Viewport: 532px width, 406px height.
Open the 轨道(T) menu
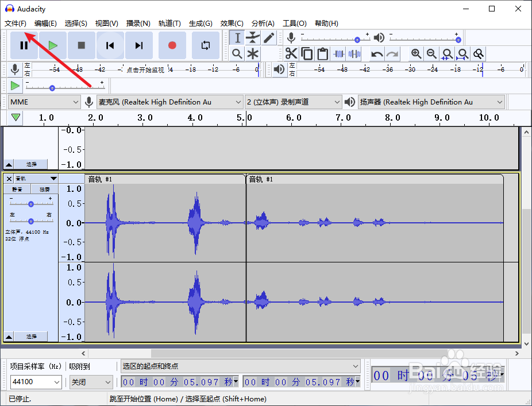coord(169,24)
